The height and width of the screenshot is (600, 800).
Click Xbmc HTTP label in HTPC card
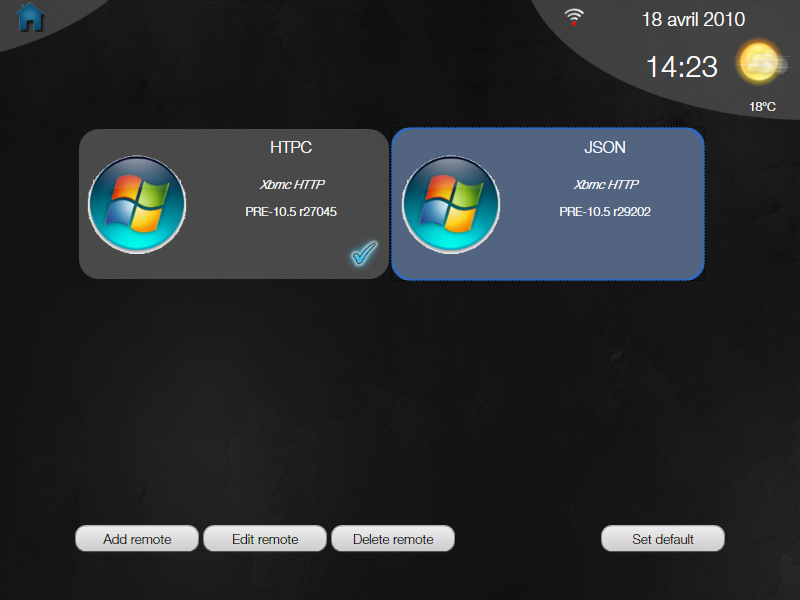point(291,184)
